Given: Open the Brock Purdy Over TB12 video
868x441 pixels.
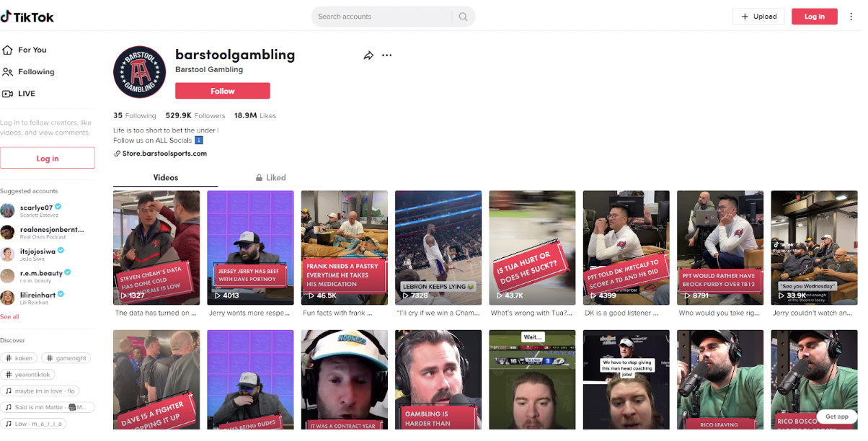Looking at the screenshot, I should 720,249.
